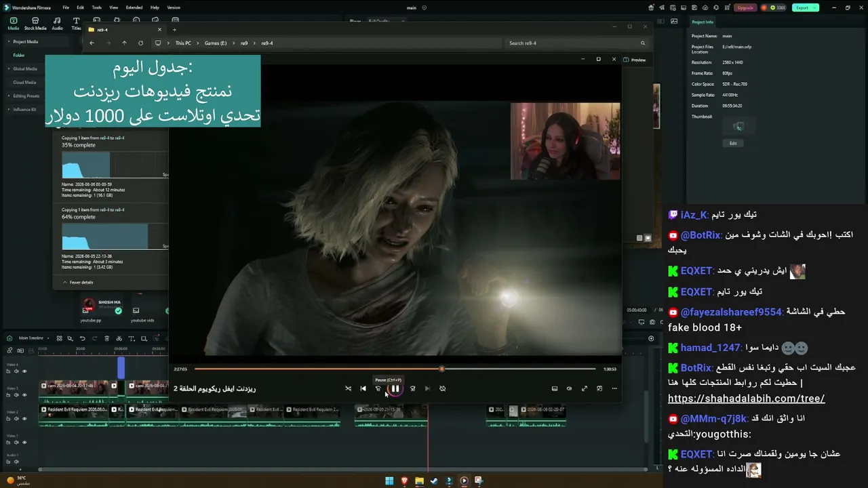Select Cloud Media in the sidebar

click(24, 83)
